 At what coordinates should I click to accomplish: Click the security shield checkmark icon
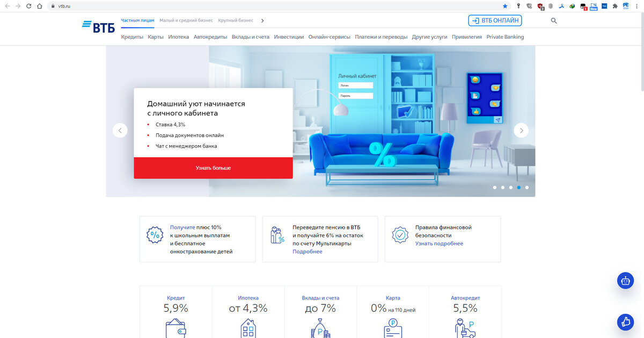(400, 235)
